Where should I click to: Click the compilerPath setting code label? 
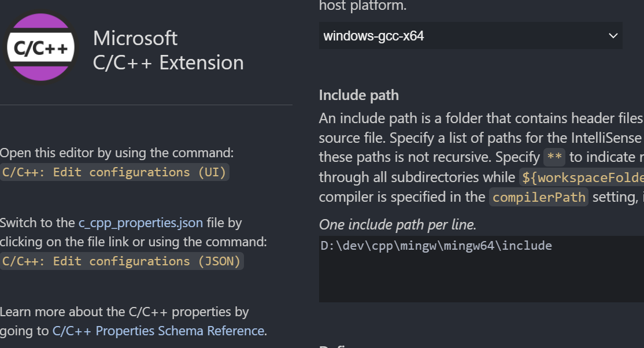pyautogui.click(x=538, y=197)
